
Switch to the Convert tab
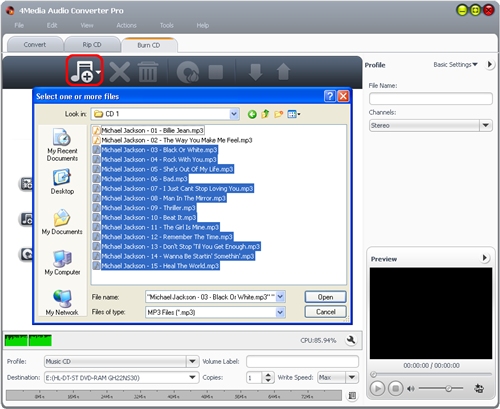pos(35,45)
